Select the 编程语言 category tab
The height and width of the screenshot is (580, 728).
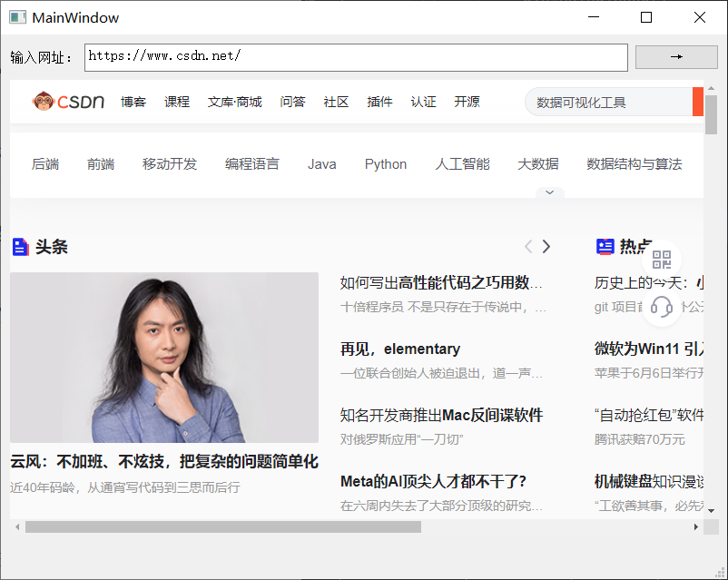[x=252, y=164]
